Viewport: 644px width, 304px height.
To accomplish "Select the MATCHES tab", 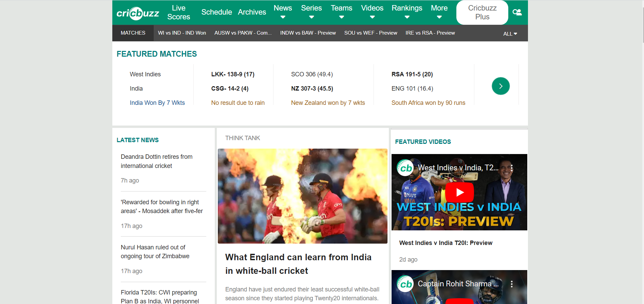I will tap(133, 33).
